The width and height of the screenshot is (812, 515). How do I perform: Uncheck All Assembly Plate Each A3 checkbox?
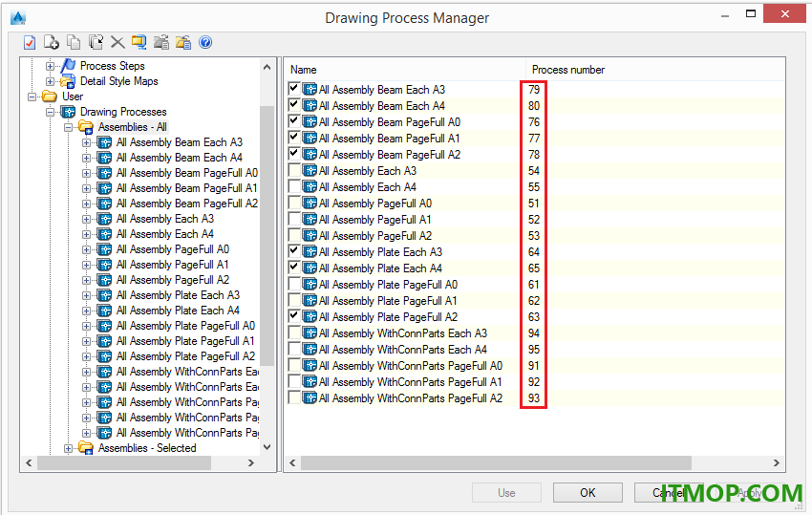pos(294,251)
